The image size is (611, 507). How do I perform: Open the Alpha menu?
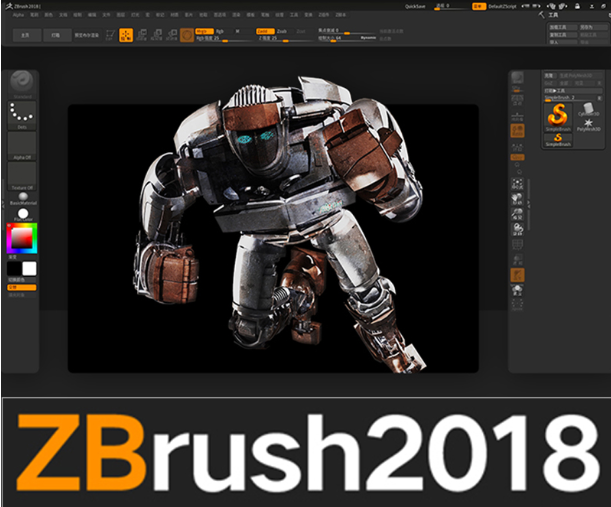coord(18,15)
